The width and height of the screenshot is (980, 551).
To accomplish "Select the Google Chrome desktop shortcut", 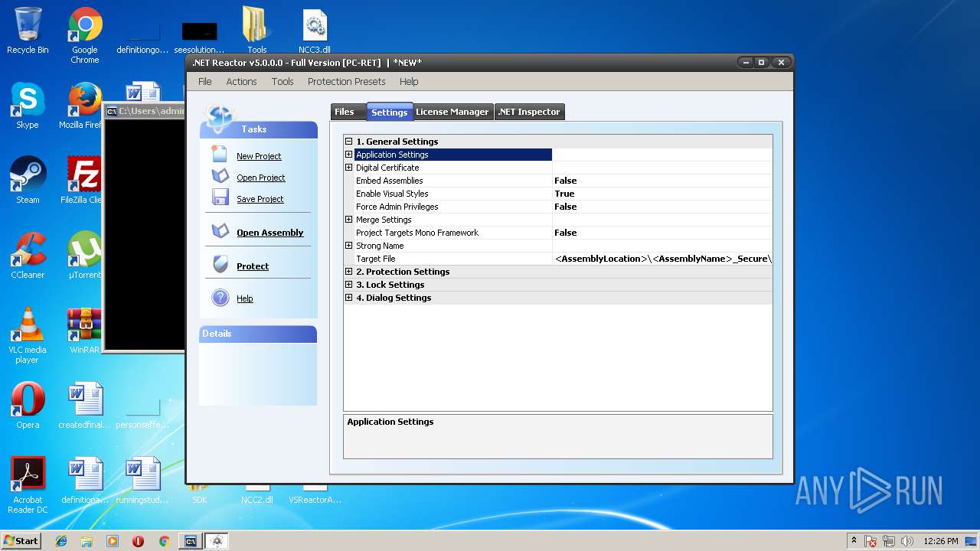I will (85, 36).
